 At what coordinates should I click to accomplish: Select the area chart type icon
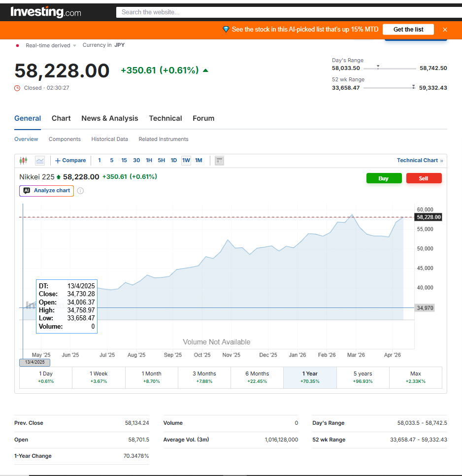click(40, 161)
